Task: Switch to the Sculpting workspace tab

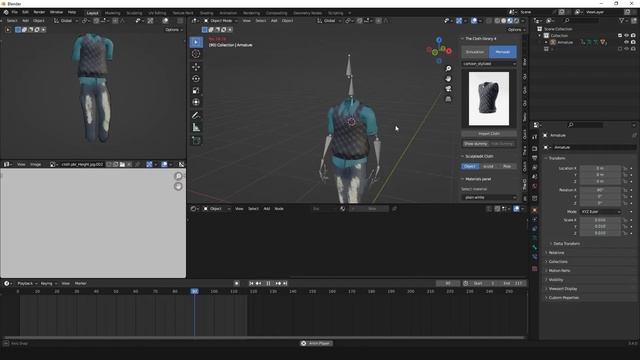Action: (134, 13)
